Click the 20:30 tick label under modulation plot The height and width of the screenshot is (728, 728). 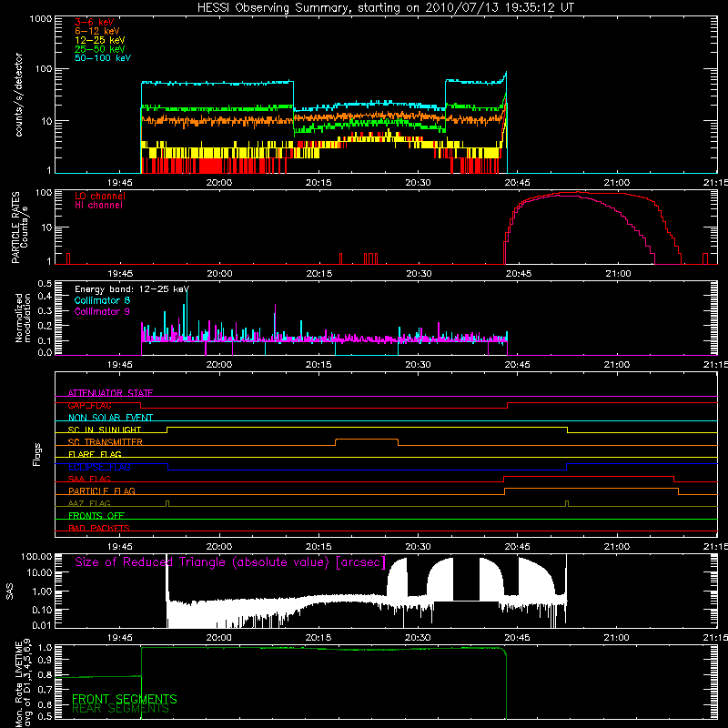click(418, 365)
